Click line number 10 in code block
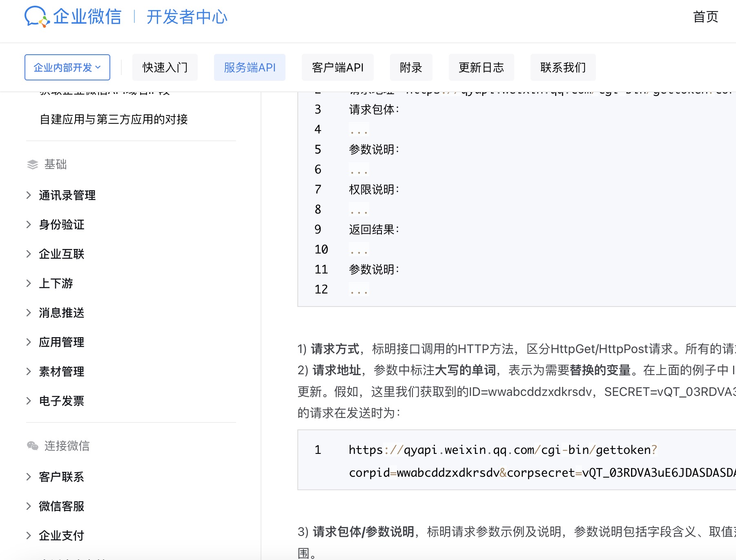Image resolution: width=736 pixels, height=560 pixels. pos(321,249)
